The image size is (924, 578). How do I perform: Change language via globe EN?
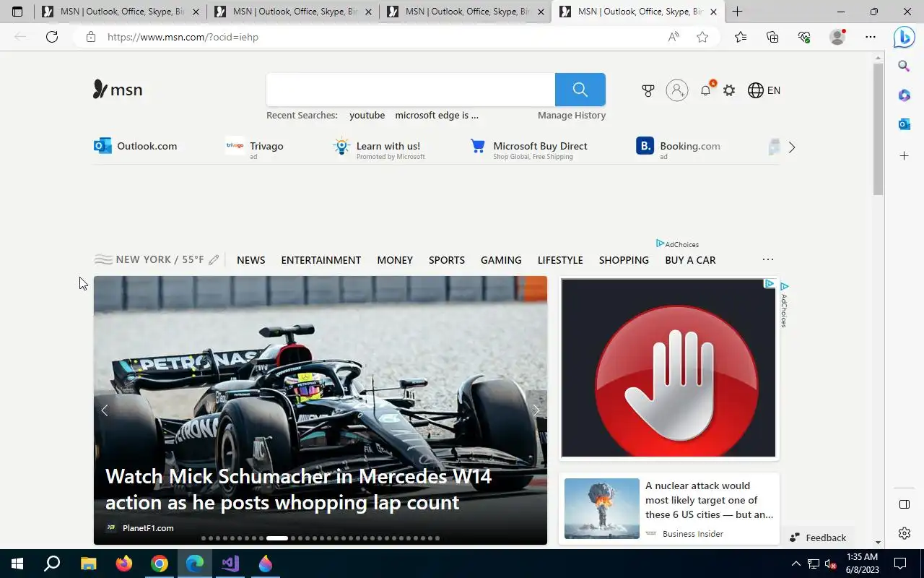(x=764, y=90)
